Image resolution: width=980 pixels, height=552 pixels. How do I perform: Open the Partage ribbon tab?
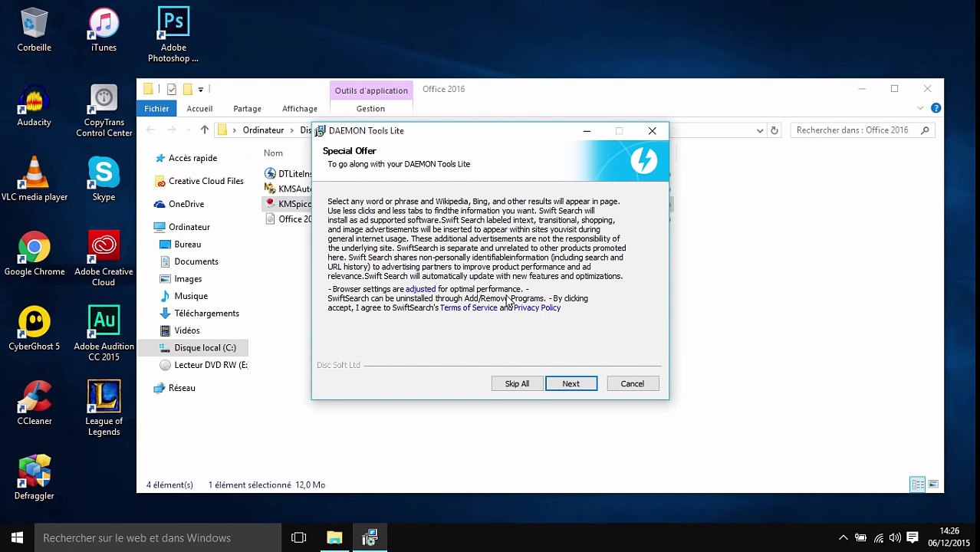247,108
